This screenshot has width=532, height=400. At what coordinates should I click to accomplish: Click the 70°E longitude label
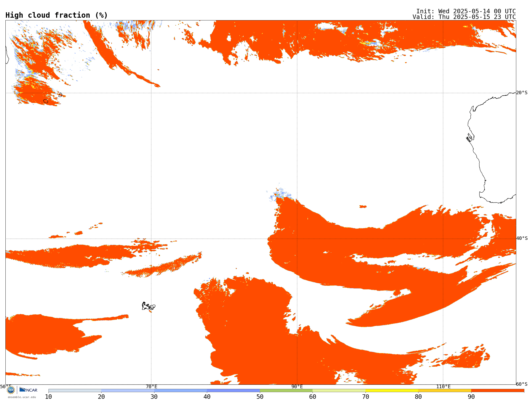click(x=151, y=386)
